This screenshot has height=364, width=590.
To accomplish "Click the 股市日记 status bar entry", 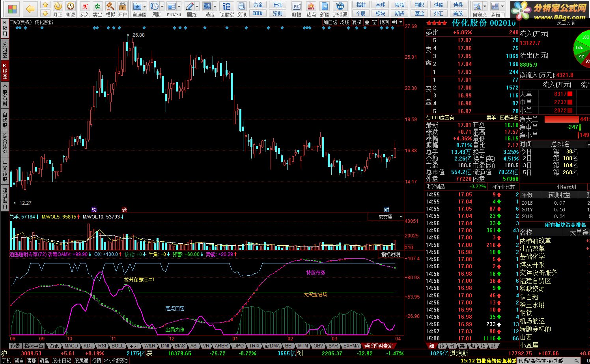I will [62, 360].
